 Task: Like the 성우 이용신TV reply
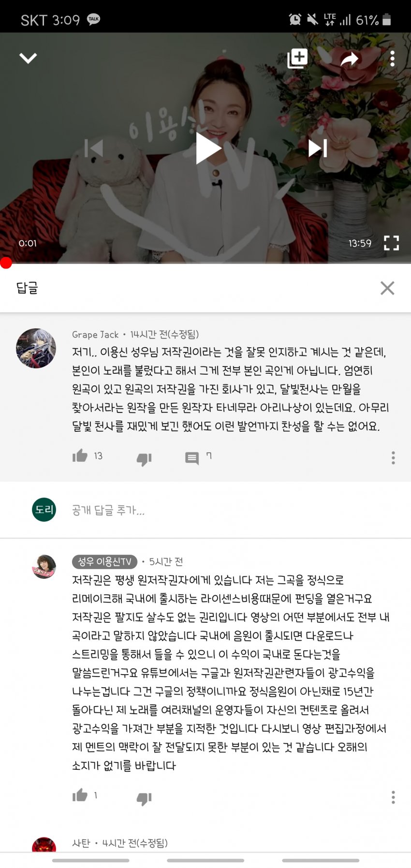point(80,795)
